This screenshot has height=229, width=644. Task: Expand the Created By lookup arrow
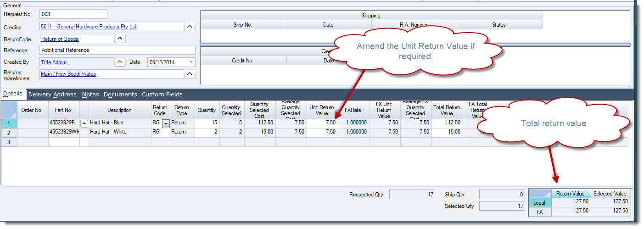[x=119, y=62]
